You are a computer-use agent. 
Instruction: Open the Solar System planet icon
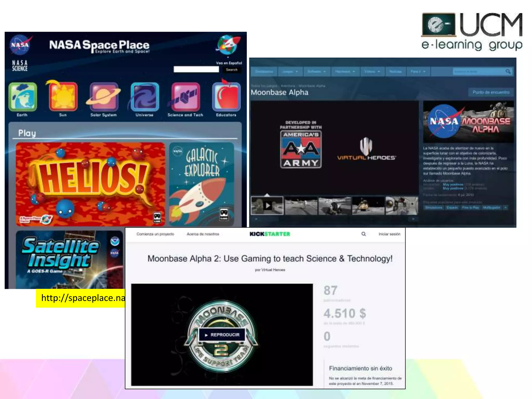coord(104,97)
